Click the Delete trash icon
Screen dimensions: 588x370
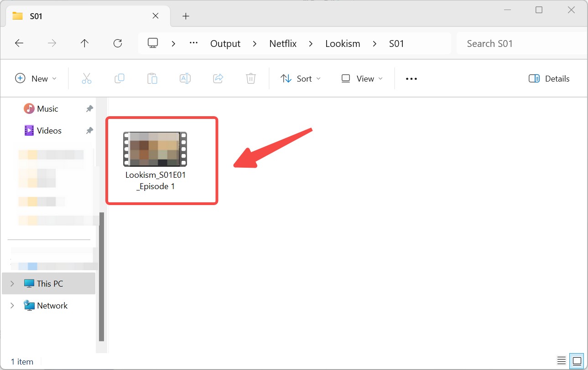250,78
